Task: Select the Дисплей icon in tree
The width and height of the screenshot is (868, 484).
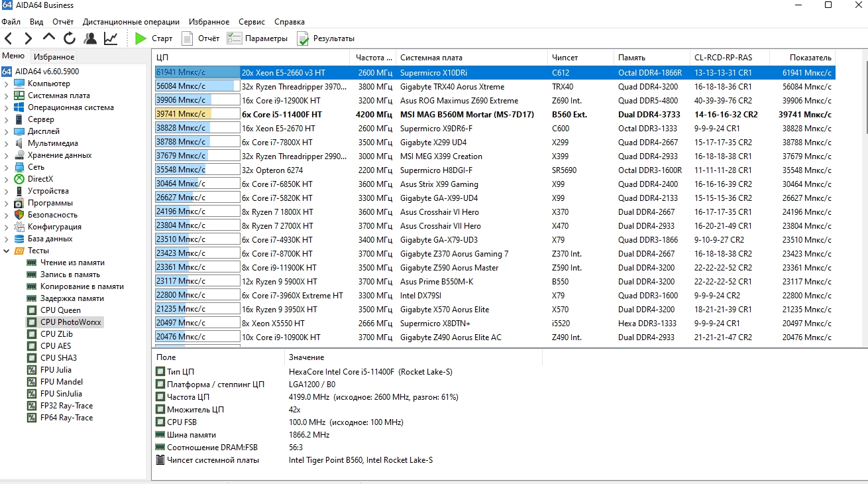Action: (19, 131)
